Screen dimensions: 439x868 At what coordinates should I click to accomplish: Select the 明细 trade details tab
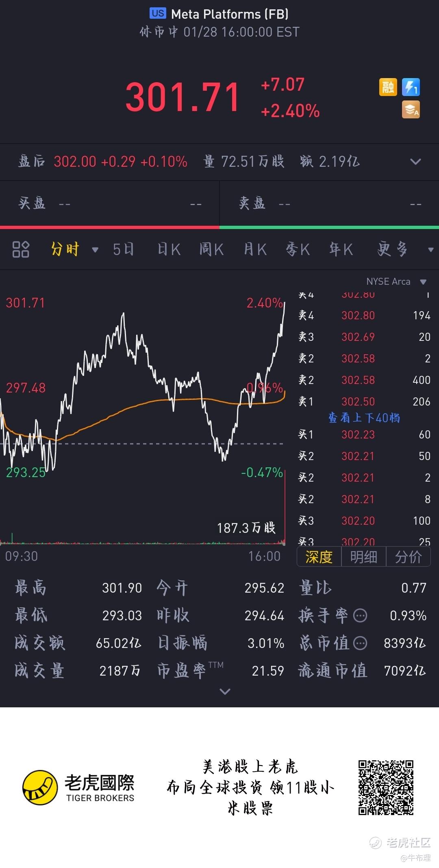[363, 557]
